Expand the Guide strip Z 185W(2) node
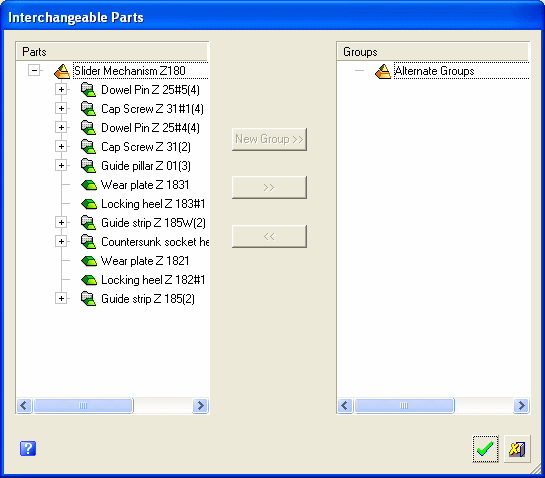 point(61,222)
